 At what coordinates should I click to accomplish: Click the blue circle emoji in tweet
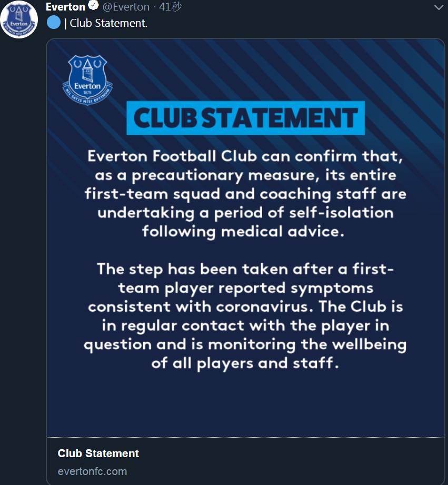point(54,23)
